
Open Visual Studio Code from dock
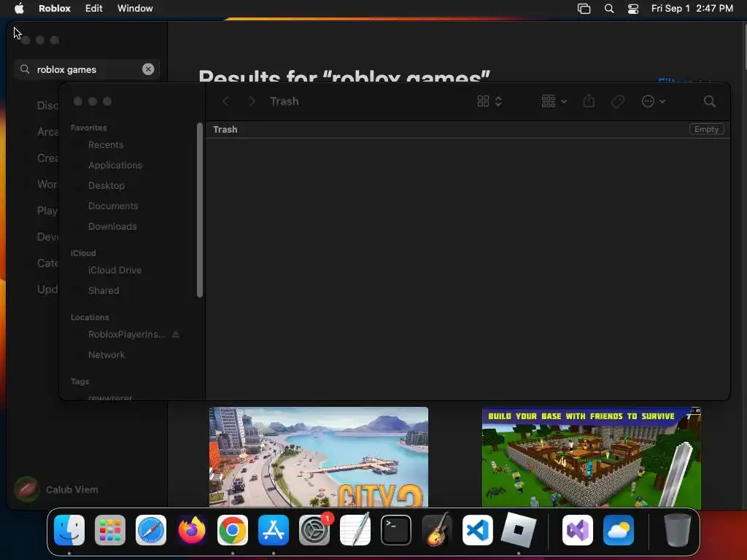(x=478, y=530)
